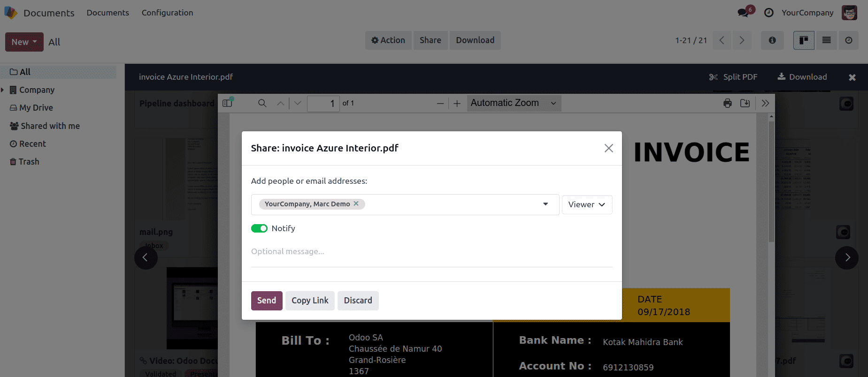Open the Pipeline dashboard card
The image size is (868, 377).
177,104
